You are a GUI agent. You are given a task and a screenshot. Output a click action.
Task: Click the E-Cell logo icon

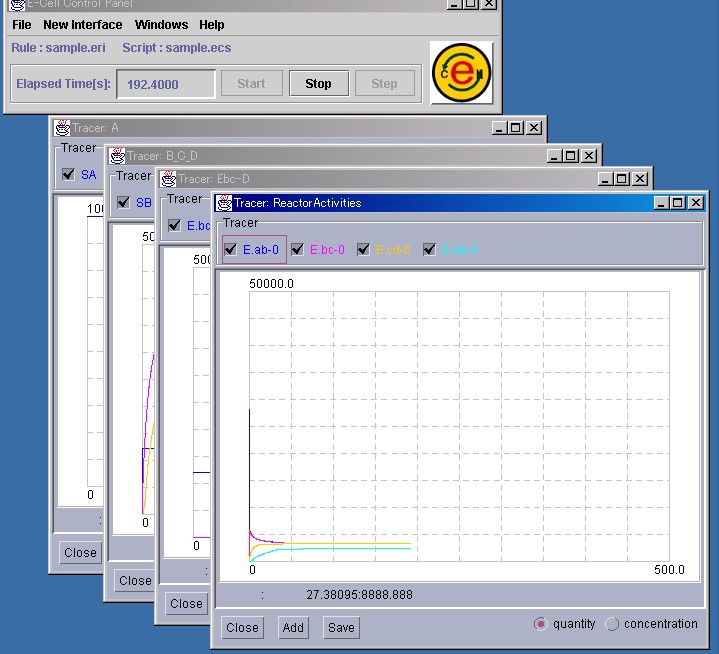click(x=461, y=72)
